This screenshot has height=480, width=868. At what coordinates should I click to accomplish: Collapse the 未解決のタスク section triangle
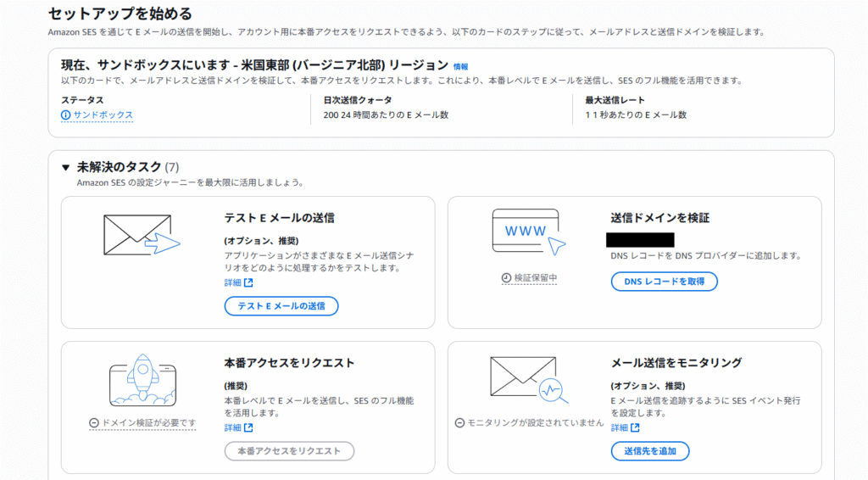pos(66,167)
